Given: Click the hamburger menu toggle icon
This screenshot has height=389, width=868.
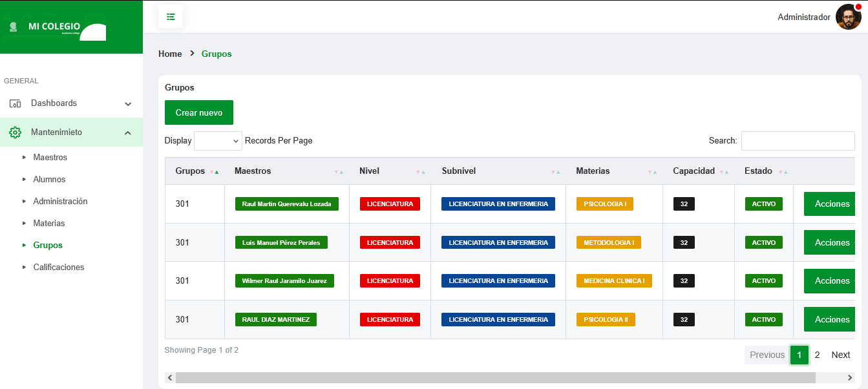Looking at the screenshot, I should click(171, 17).
